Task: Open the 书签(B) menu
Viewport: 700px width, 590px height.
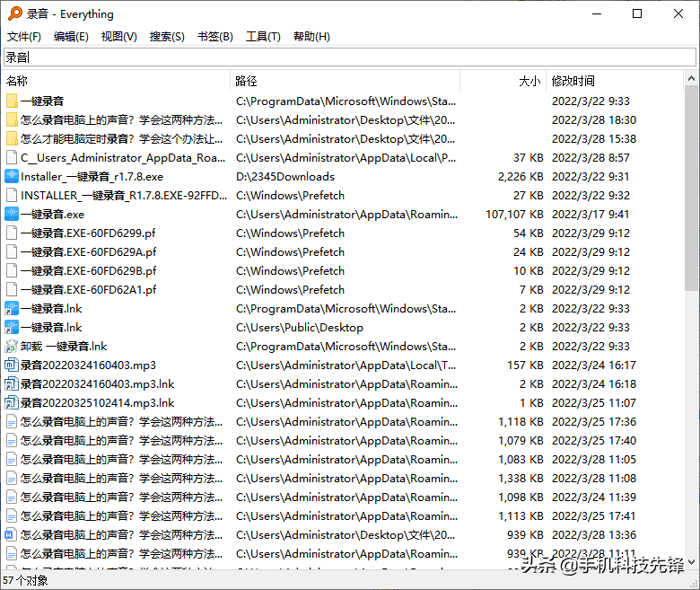Action: tap(215, 37)
